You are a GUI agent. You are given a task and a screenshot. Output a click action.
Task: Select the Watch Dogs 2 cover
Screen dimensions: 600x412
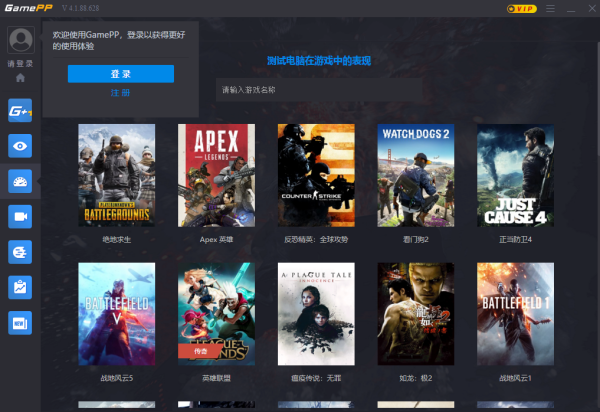coord(416,175)
